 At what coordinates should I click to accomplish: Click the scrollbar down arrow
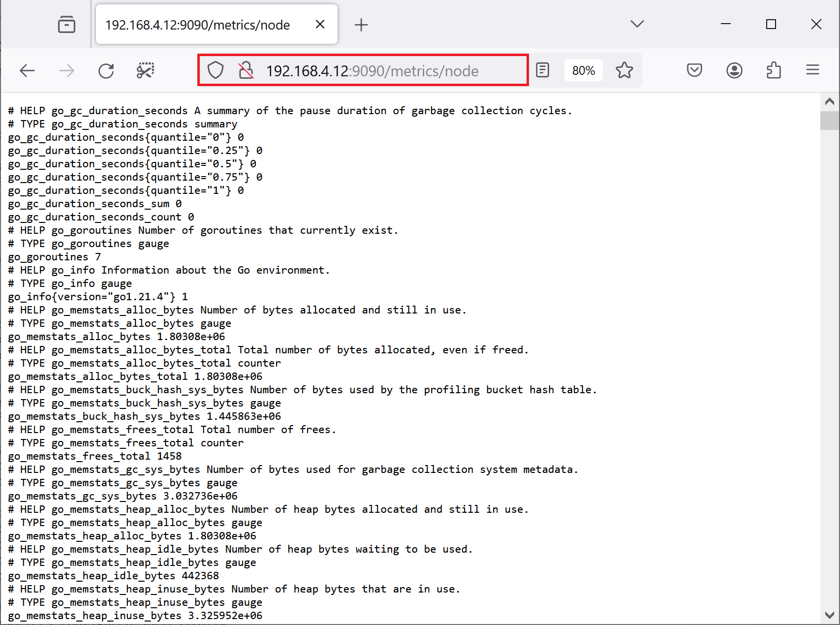pyautogui.click(x=830, y=615)
